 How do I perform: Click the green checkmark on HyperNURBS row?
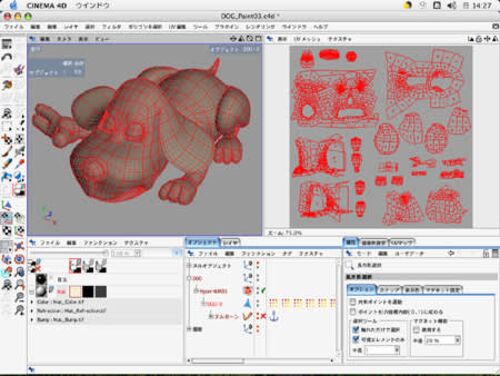(x=263, y=291)
